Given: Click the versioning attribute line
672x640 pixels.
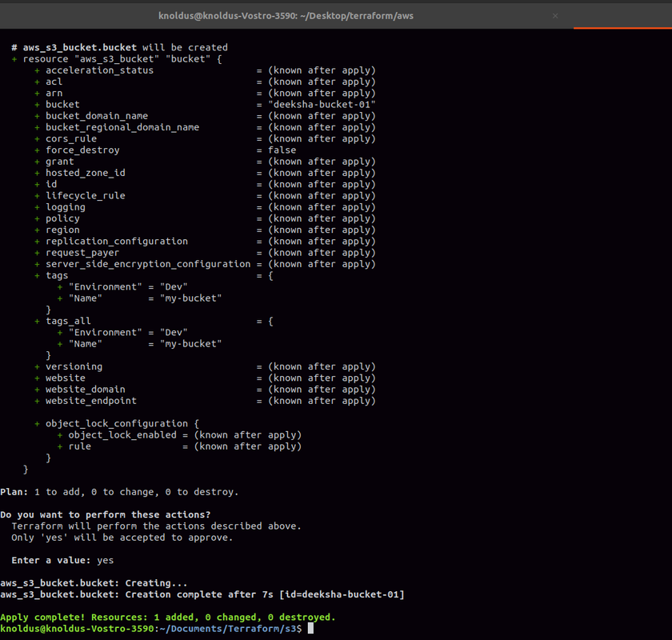Looking at the screenshot, I should tap(205, 366).
